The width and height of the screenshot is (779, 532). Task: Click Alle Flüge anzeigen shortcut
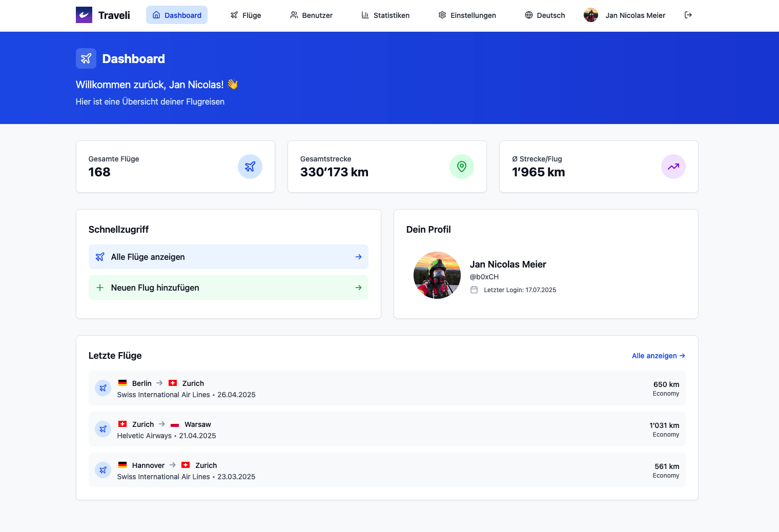(228, 257)
